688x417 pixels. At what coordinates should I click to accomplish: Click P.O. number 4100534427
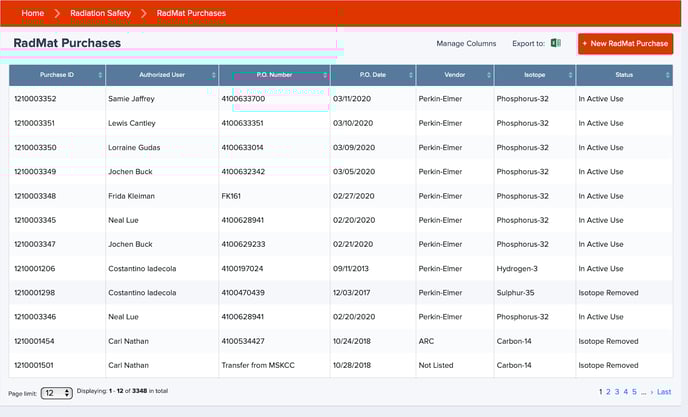pos(243,341)
